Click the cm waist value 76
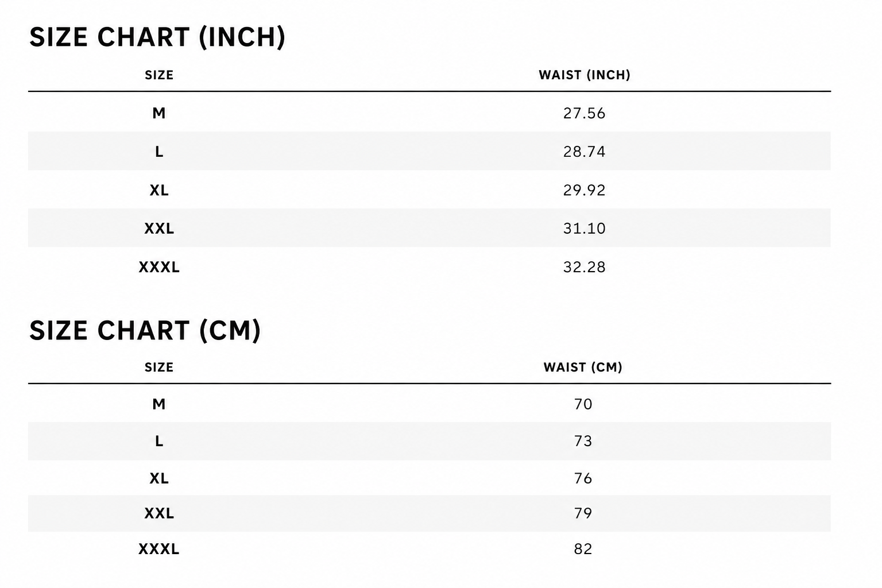 click(x=583, y=478)
